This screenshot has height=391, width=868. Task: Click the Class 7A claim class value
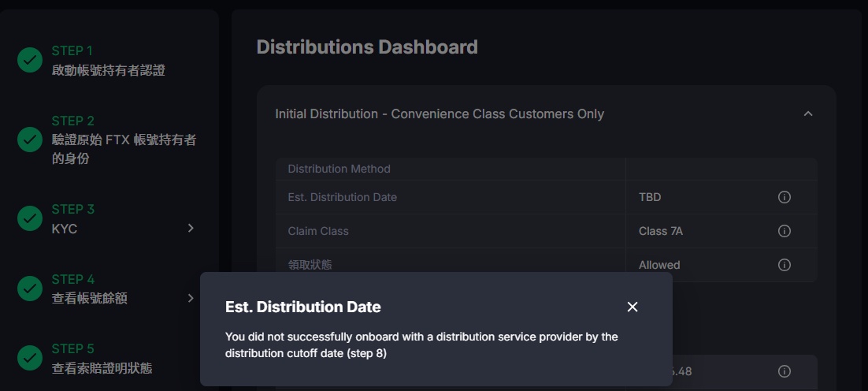658,231
